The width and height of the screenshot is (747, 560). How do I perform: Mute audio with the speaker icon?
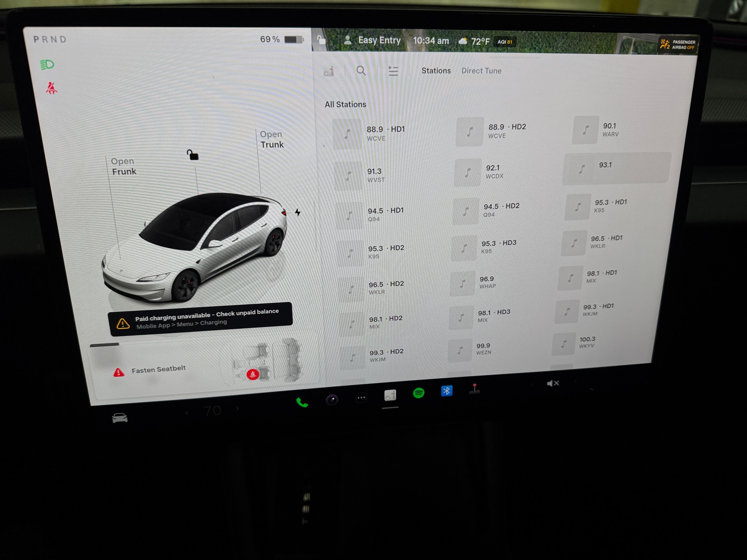(553, 383)
